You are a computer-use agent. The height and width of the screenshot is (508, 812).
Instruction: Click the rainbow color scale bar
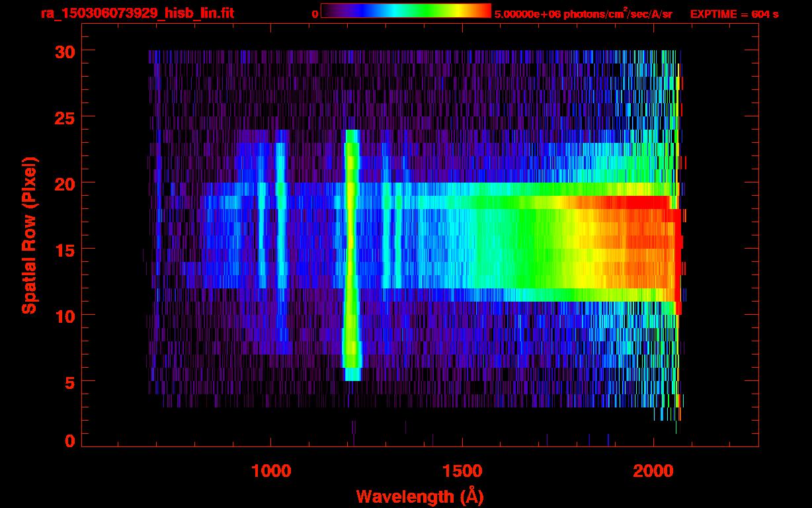406,11
